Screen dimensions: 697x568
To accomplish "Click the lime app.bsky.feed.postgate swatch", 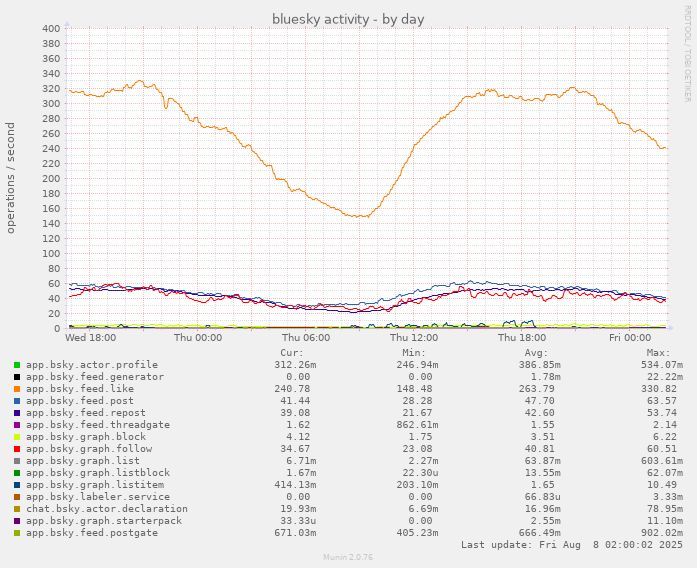I will [17, 533].
